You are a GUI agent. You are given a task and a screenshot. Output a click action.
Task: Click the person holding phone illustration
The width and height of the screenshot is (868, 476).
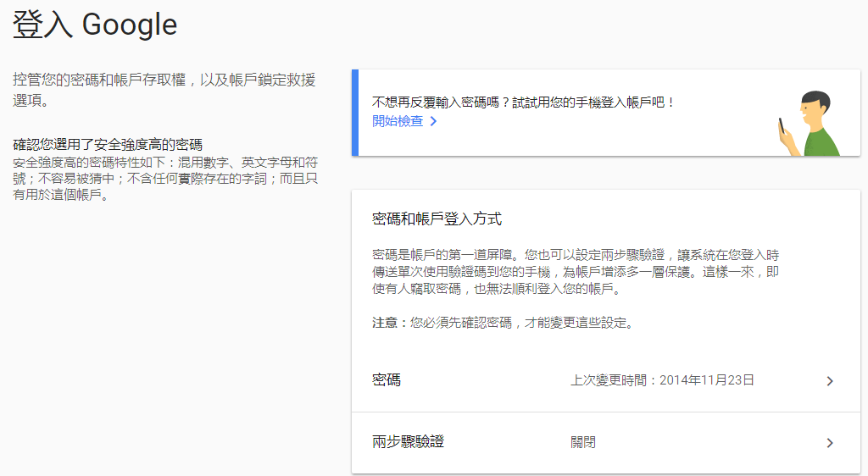810,124
